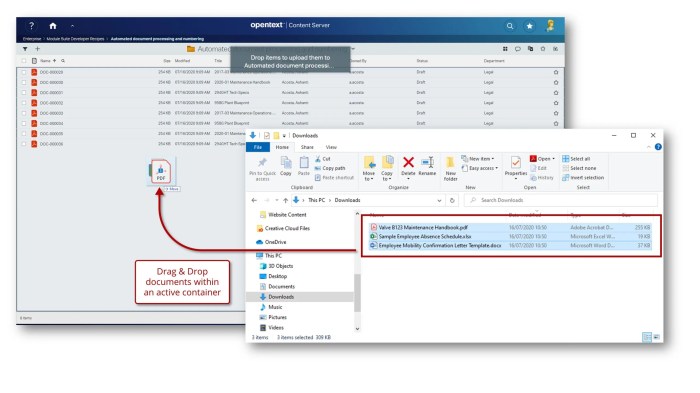Check the box for DOC-000031

click(x=24, y=92)
